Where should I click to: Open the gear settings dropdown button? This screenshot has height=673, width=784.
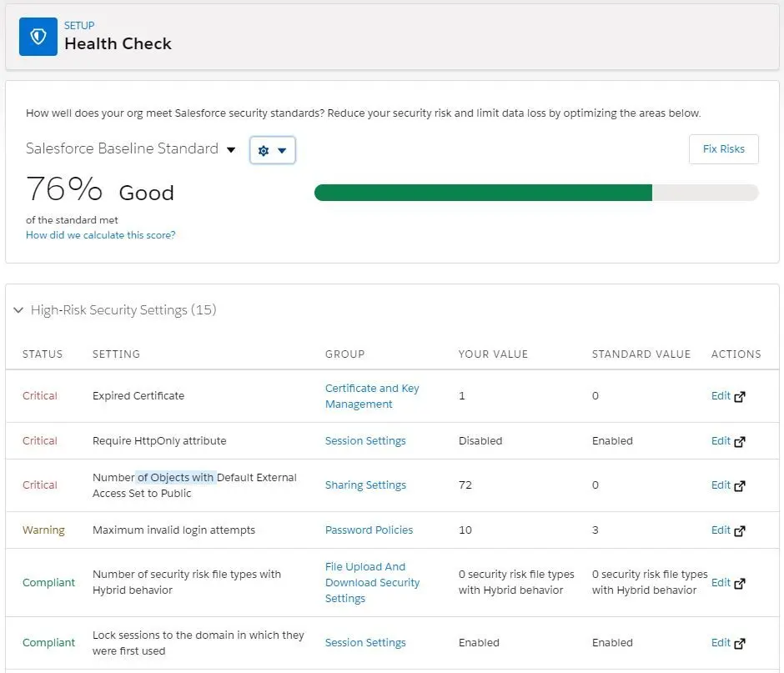pos(273,150)
